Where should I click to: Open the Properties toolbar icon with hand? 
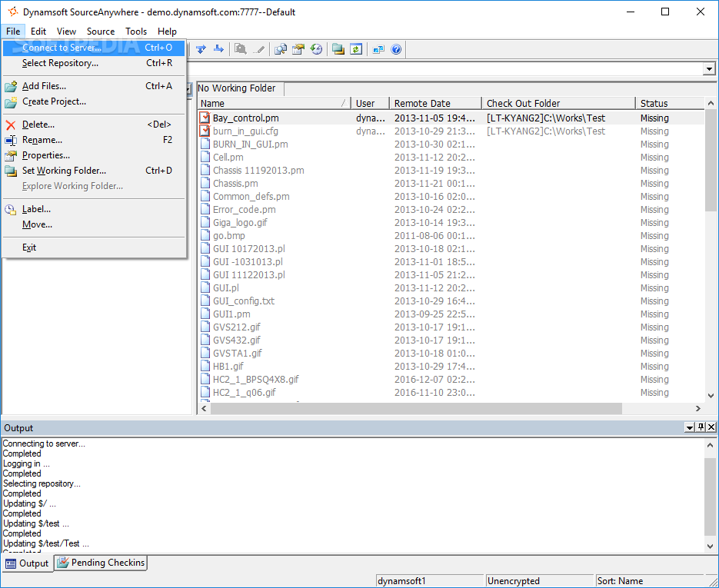298,49
